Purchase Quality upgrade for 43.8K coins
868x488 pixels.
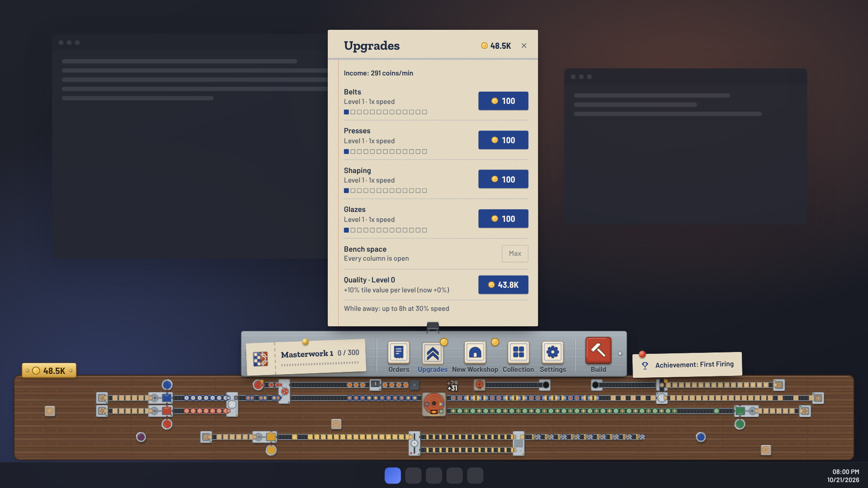click(503, 285)
